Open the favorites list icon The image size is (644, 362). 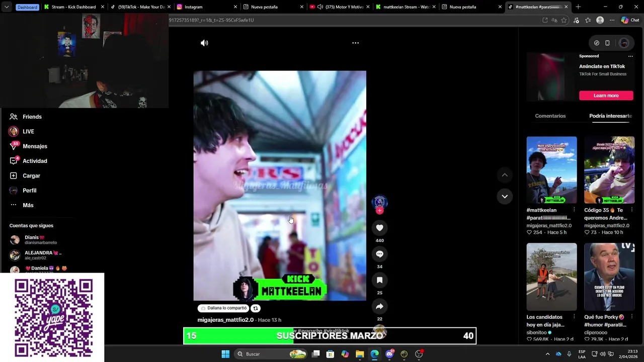pyautogui.click(x=588, y=20)
